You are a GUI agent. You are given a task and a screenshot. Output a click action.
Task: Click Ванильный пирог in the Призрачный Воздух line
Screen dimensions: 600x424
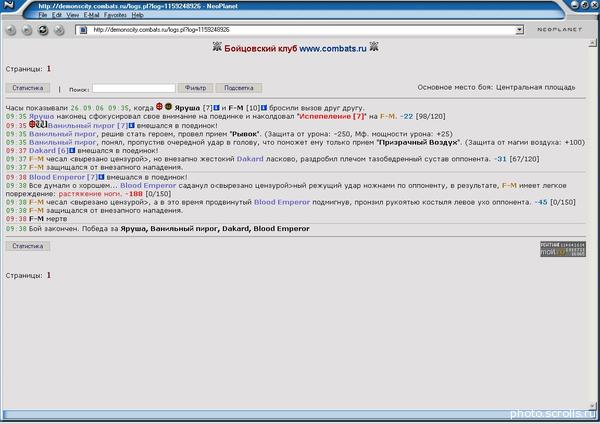click(62, 142)
